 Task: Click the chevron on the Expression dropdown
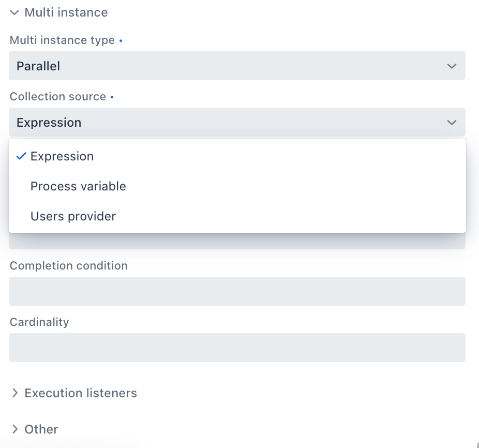pos(451,122)
